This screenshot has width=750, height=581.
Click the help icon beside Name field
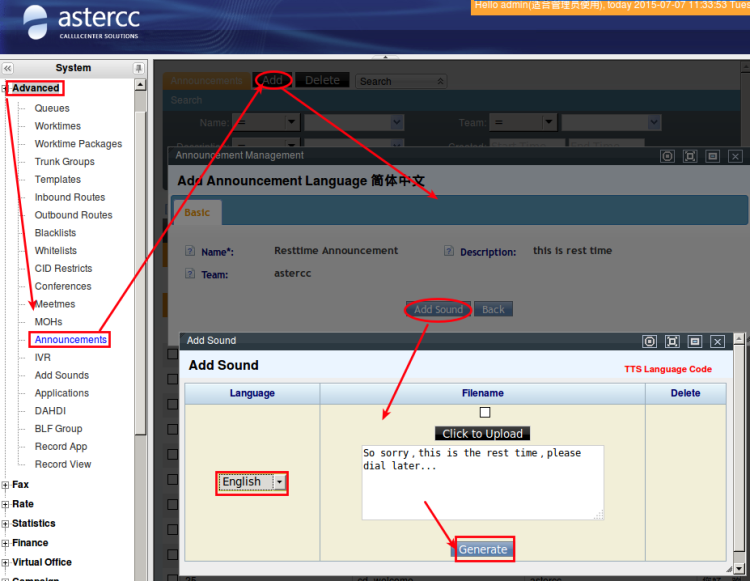(190, 252)
